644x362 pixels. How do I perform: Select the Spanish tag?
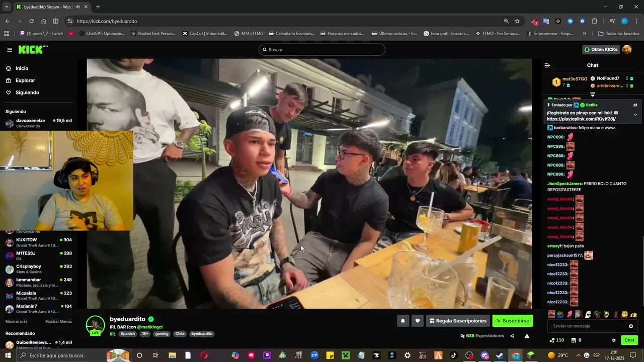[128, 334]
